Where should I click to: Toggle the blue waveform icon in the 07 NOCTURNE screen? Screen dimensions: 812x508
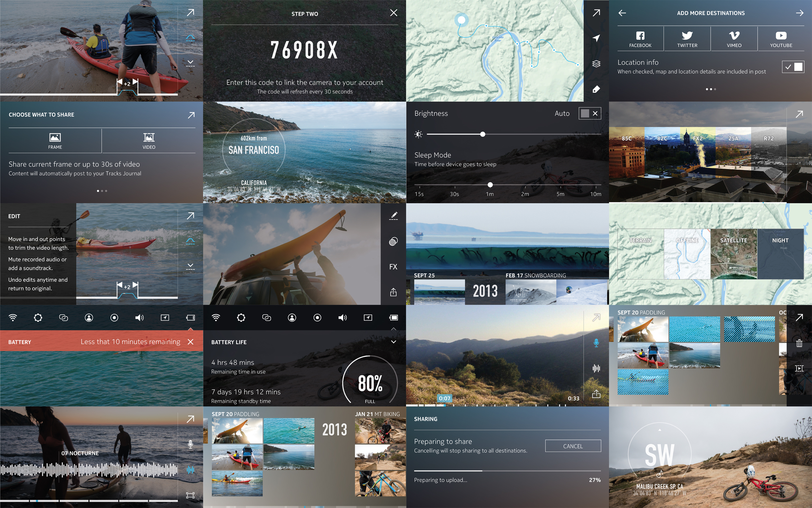coord(190,470)
